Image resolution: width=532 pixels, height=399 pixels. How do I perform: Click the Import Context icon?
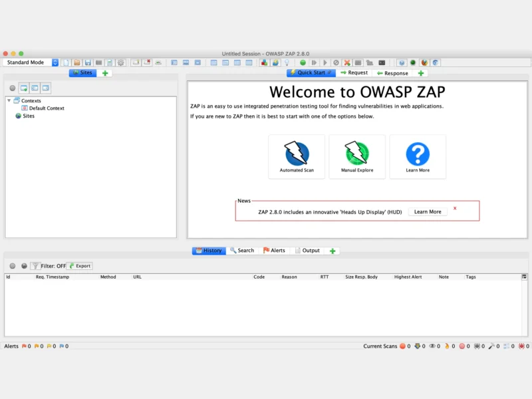(35, 88)
